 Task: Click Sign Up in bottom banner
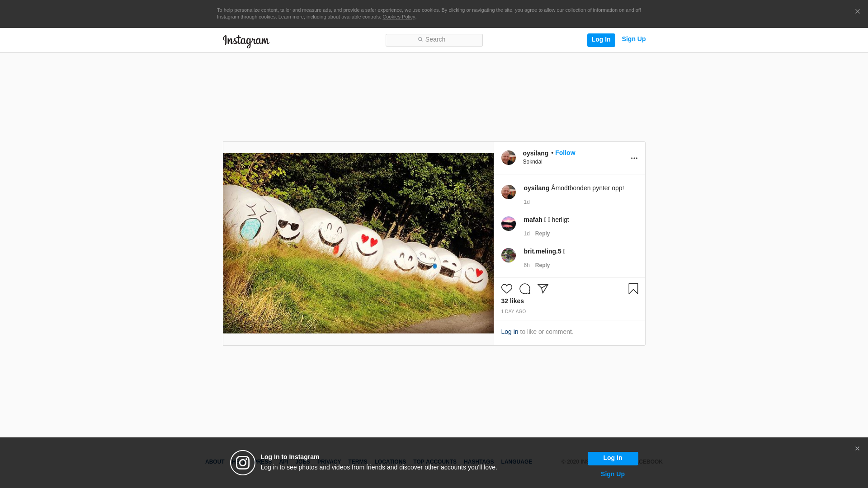(x=613, y=474)
